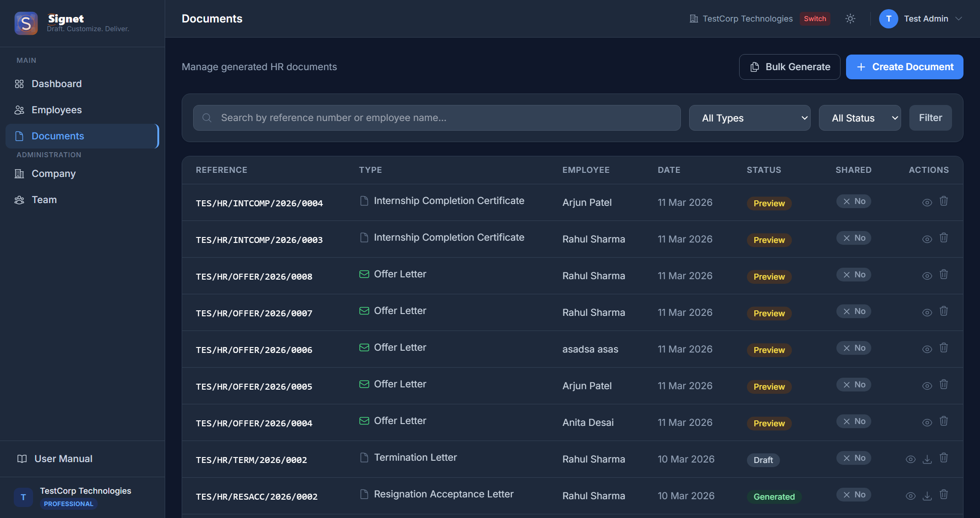
Task: Toggle light/dark theme sun icon
Action: point(850,19)
